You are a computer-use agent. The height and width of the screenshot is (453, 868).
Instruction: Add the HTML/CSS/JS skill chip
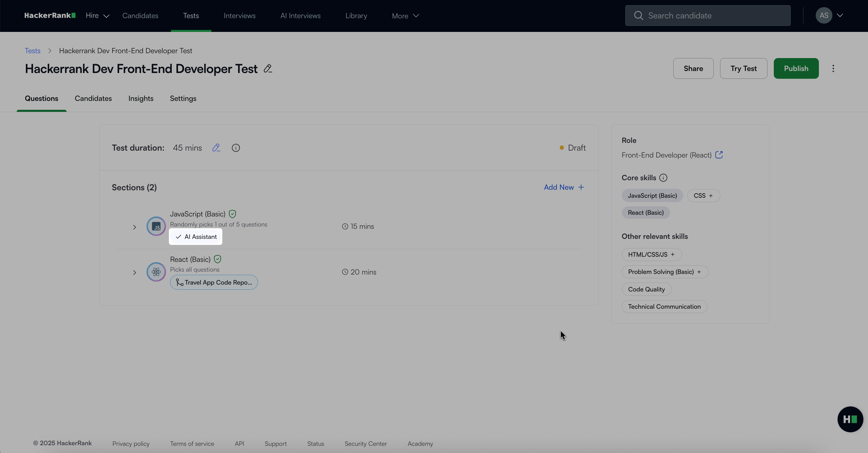click(651, 255)
